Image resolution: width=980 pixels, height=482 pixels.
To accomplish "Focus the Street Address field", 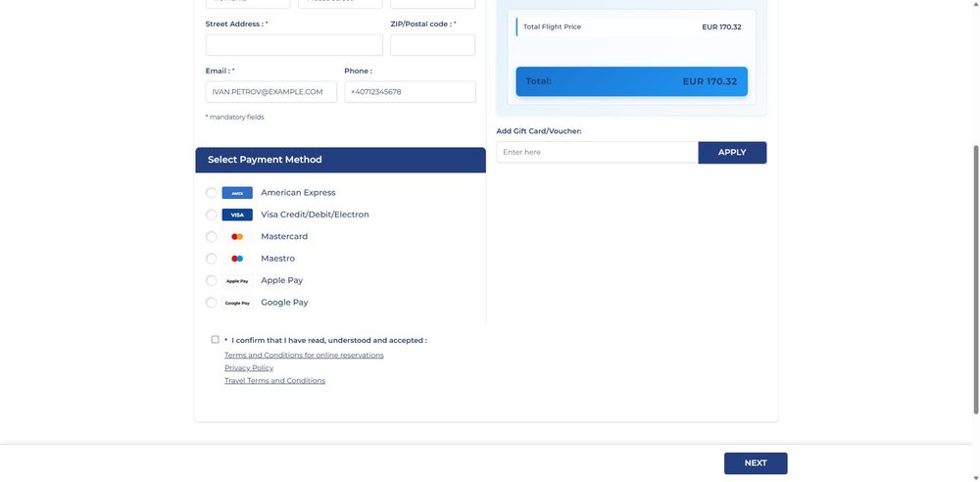I will coord(294,45).
